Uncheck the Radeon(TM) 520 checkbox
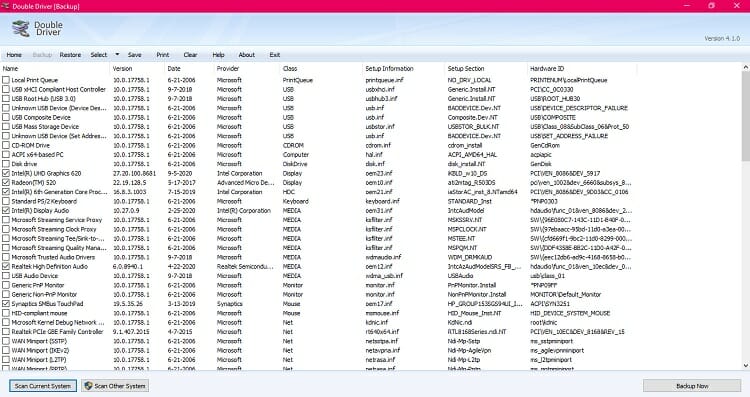Viewport: 750px width, 397px height. 6,182
